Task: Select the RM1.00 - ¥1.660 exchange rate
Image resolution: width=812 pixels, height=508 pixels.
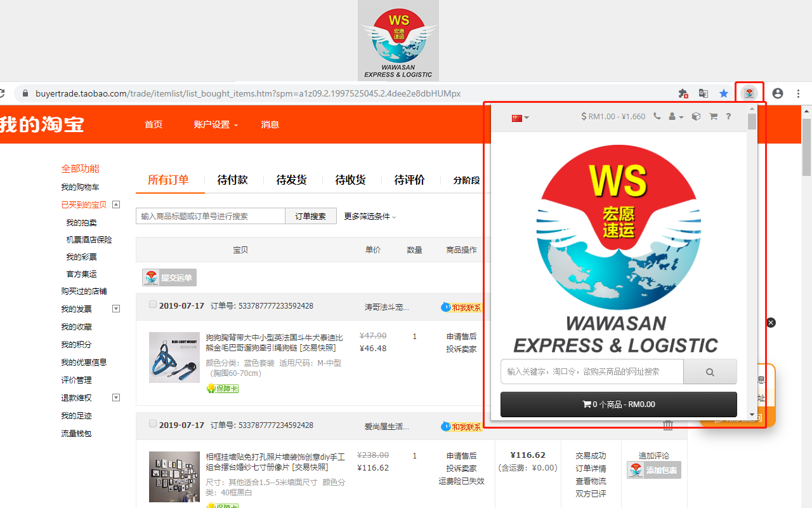Action: pyautogui.click(x=613, y=117)
